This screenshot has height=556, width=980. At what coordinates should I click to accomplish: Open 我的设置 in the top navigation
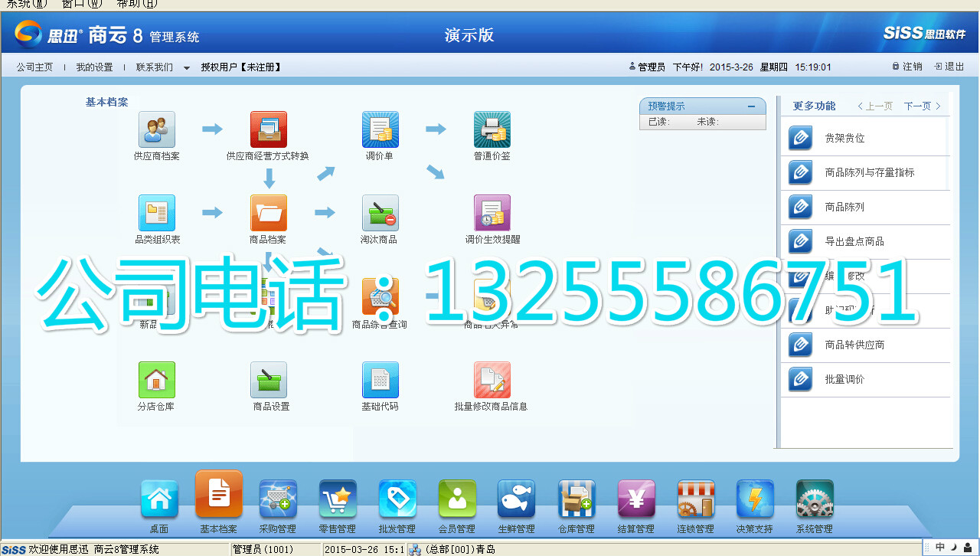point(94,67)
